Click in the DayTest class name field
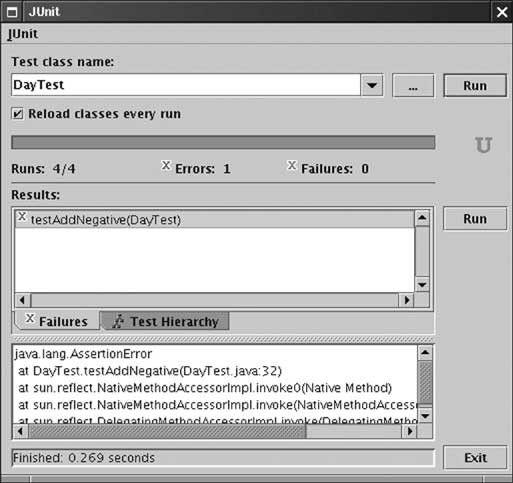 point(186,85)
